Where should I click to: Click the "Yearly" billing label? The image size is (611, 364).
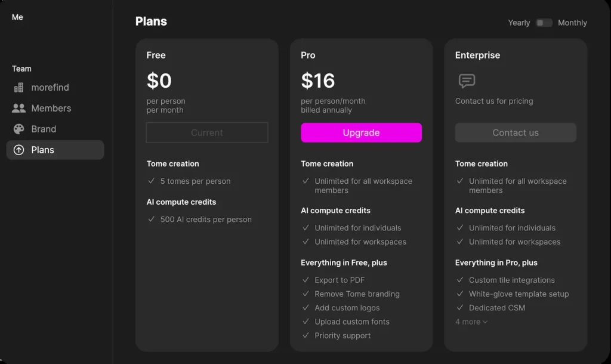point(519,23)
